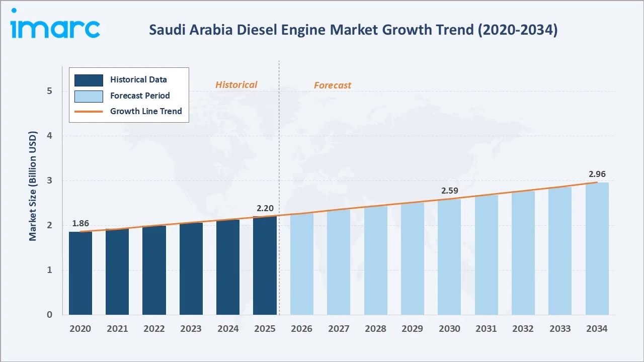Click the imarc logo
Screen dimensions: 644x362
coord(55,24)
